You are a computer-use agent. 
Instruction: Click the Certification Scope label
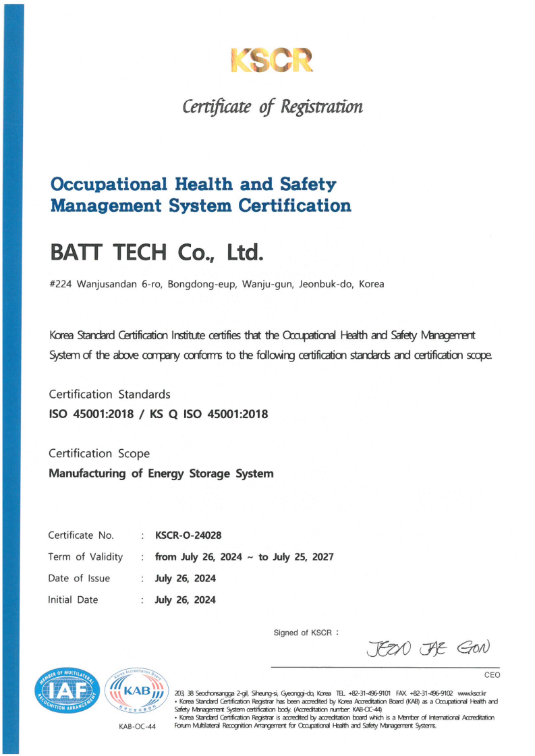click(99, 453)
